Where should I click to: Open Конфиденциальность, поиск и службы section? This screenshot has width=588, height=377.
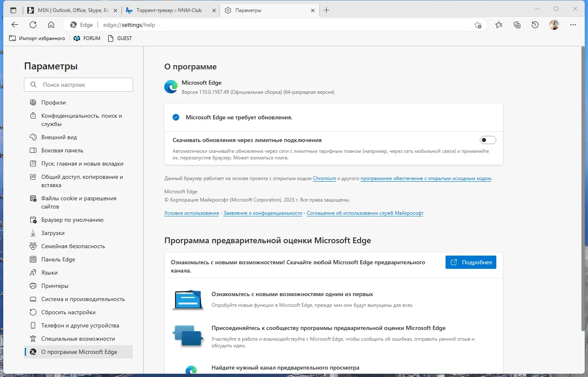click(78, 120)
